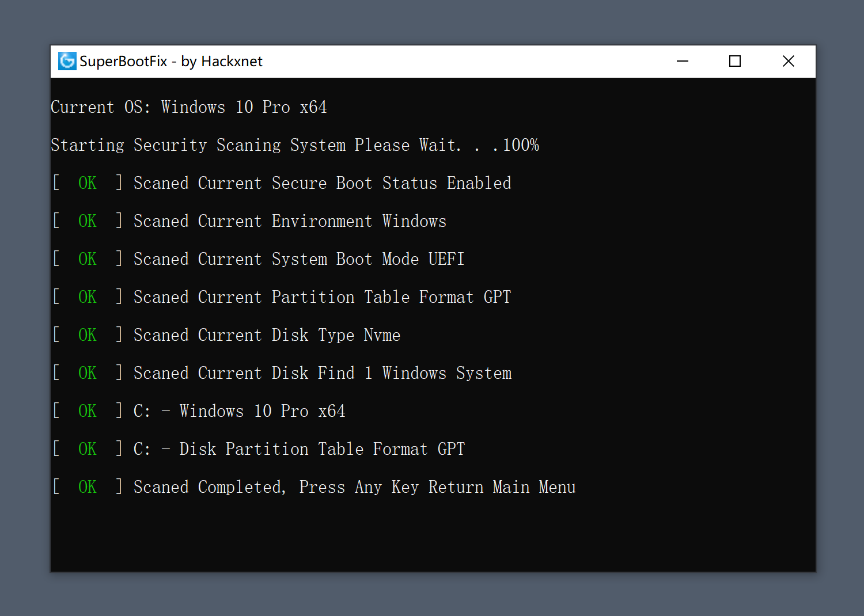Click the SuperBootFix app icon in title bar

click(x=67, y=61)
